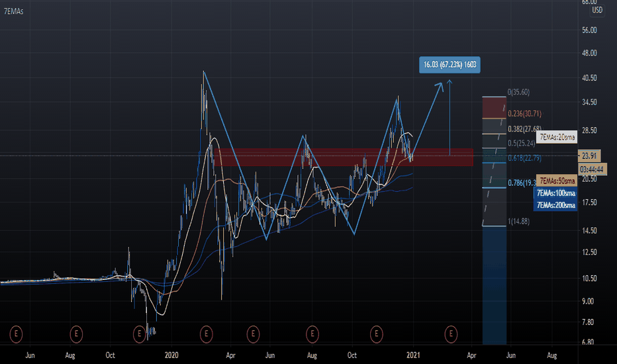Click the 7EMAs:50sma indicator label
The image size is (617, 364).
557,181
